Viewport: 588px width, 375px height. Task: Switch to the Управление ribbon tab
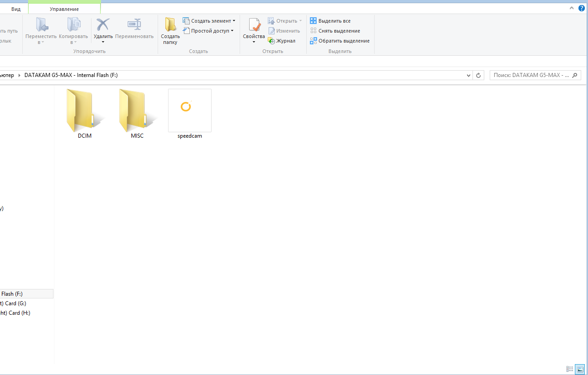click(64, 9)
